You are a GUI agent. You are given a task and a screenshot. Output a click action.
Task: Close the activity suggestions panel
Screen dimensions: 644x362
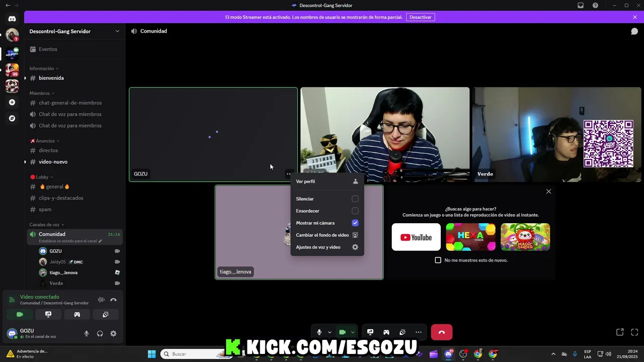tap(549, 192)
